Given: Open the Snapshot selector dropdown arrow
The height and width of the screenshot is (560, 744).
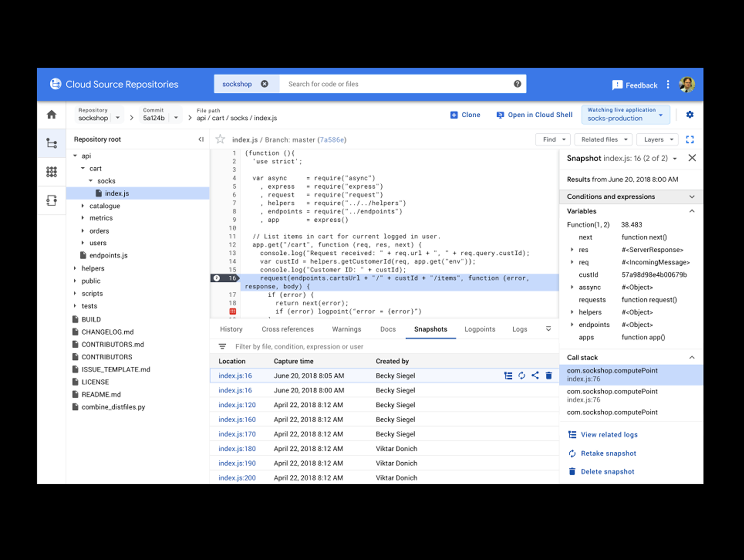Looking at the screenshot, I should (x=674, y=158).
